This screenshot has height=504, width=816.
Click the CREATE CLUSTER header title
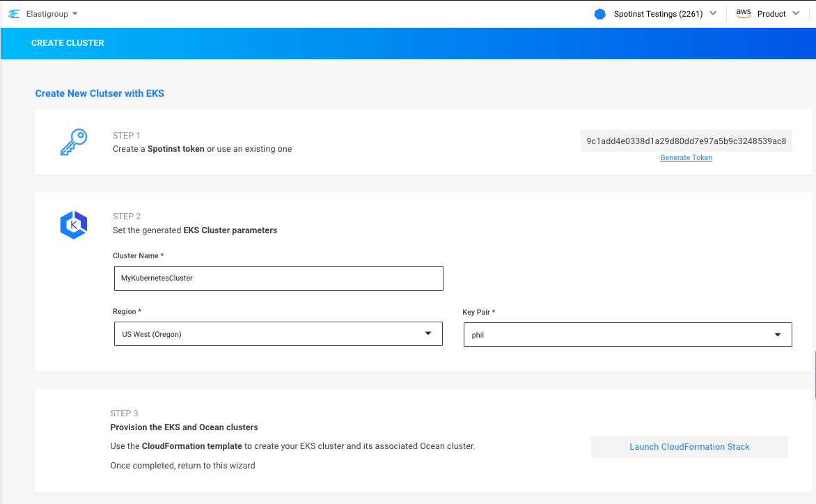coord(68,43)
